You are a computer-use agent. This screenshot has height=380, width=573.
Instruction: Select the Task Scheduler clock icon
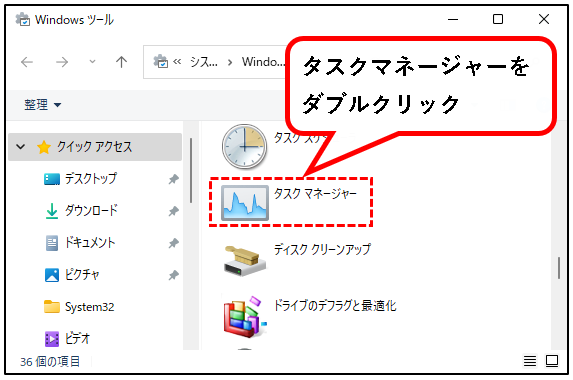click(x=244, y=146)
